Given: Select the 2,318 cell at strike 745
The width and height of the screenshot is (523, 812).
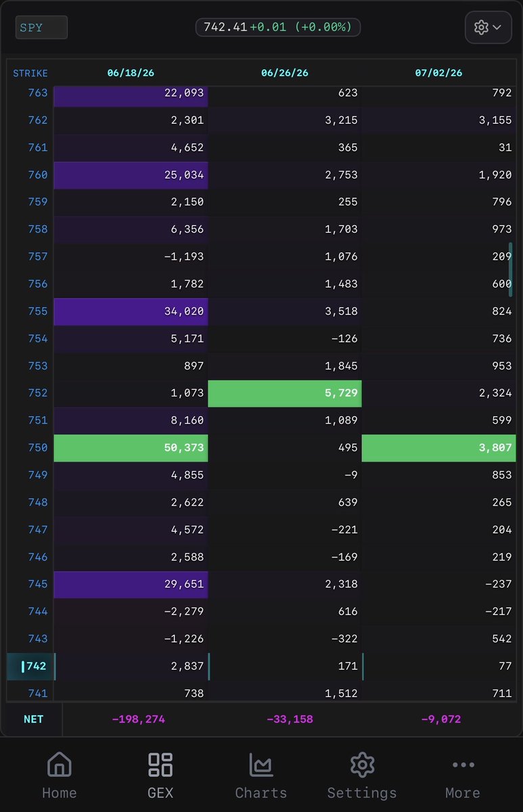Looking at the screenshot, I should (285, 584).
